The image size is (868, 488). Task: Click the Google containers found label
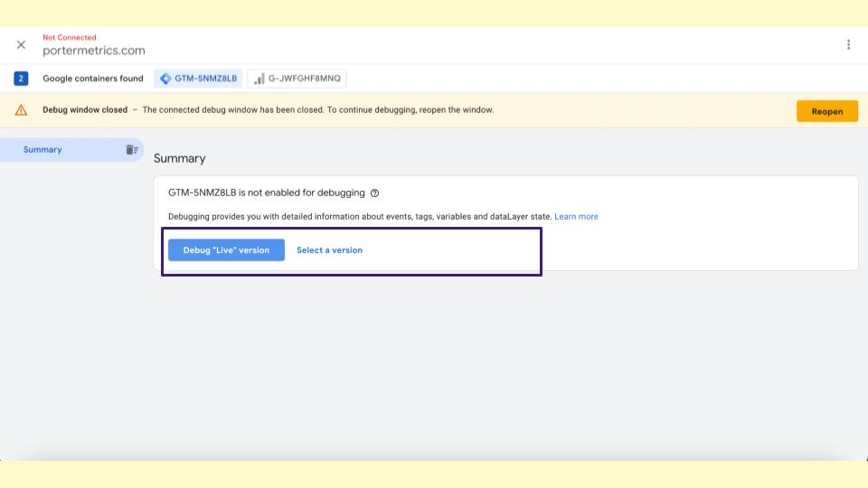[93, 79]
